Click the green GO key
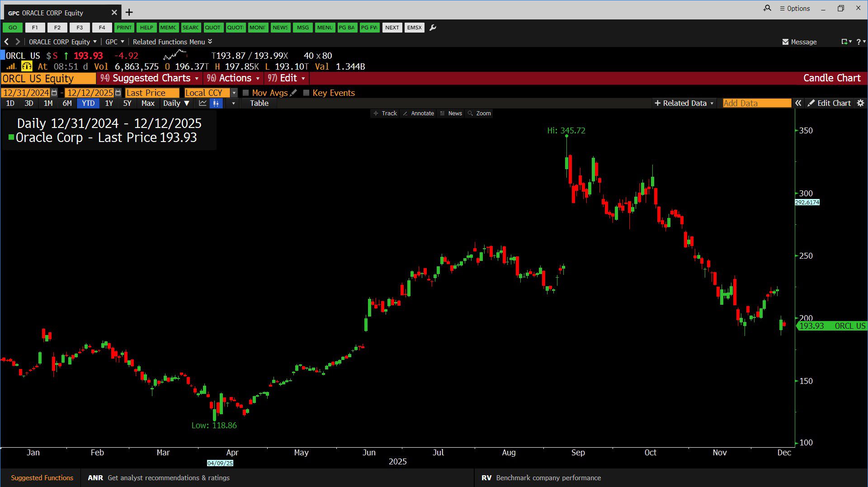Image resolution: width=868 pixels, height=487 pixels. [13, 28]
